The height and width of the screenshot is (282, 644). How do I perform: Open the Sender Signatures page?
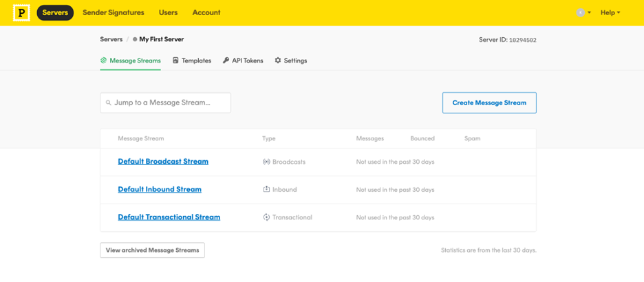pos(114,12)
